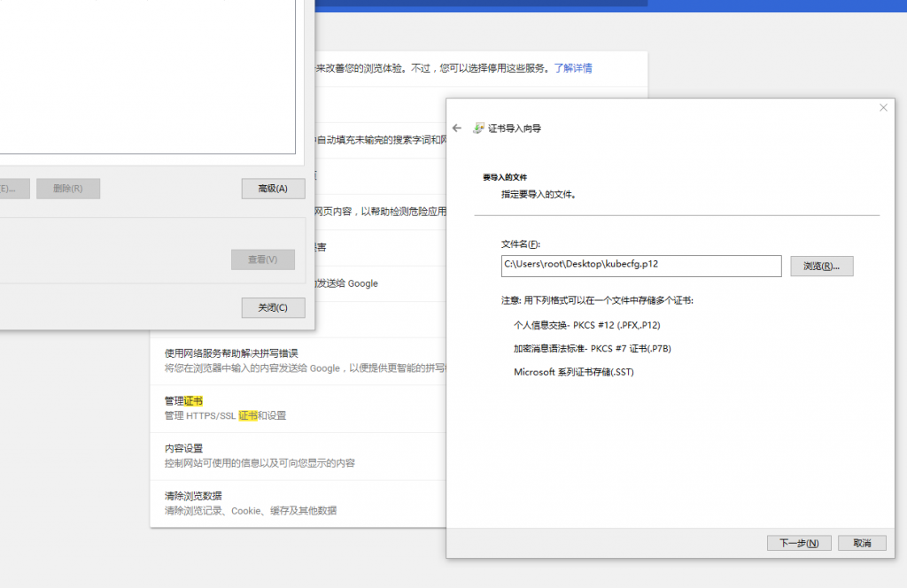
Task: Click the highlighted 证书 search term
Action: click(x=196, y=400)
